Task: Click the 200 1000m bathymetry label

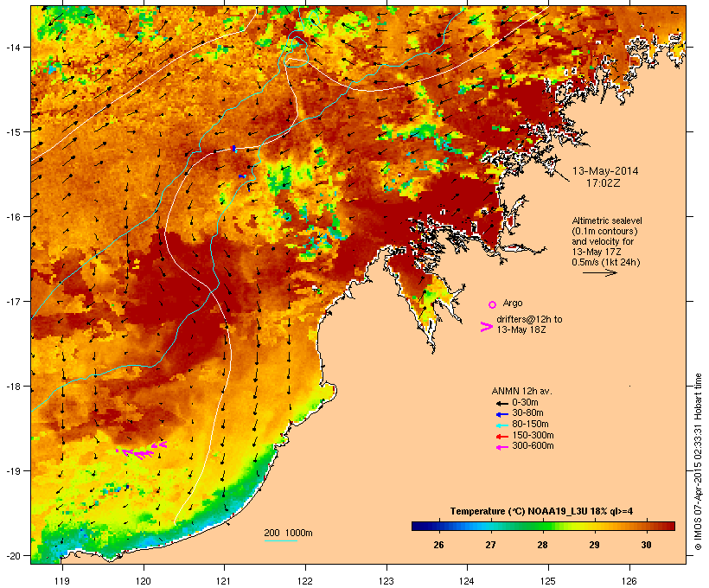Action: pyautogui.click(x=288, y=533)
